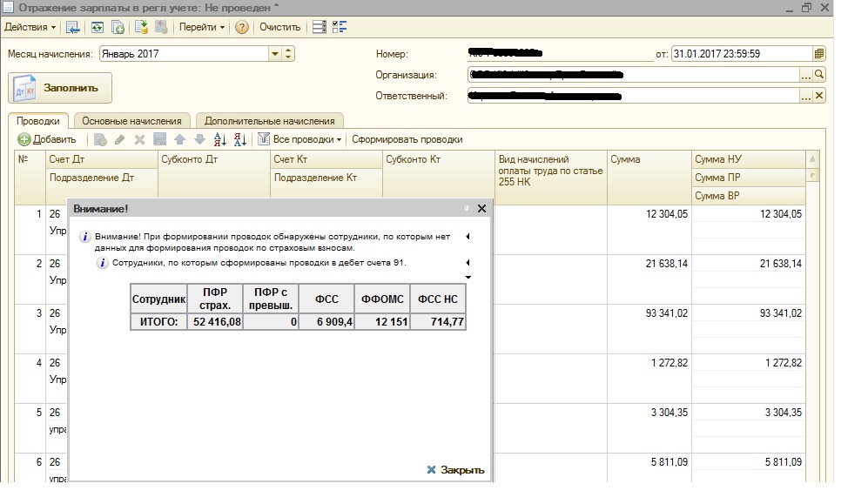
Task: Switch to the Основные начисления tab
Action: 131,121
